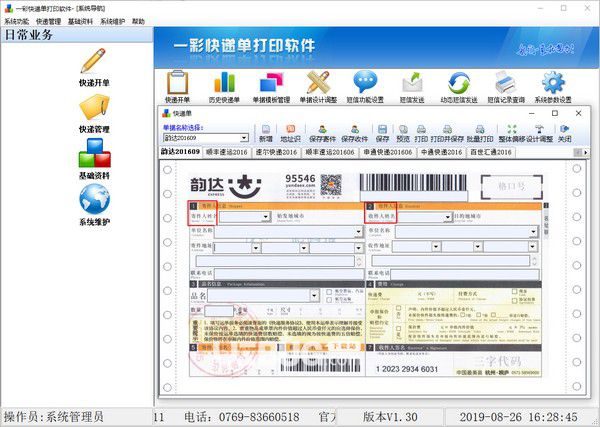Expand the recipient 单位名称 dropdown
This screenshot has width=600, height=427.
click(533, 232)
